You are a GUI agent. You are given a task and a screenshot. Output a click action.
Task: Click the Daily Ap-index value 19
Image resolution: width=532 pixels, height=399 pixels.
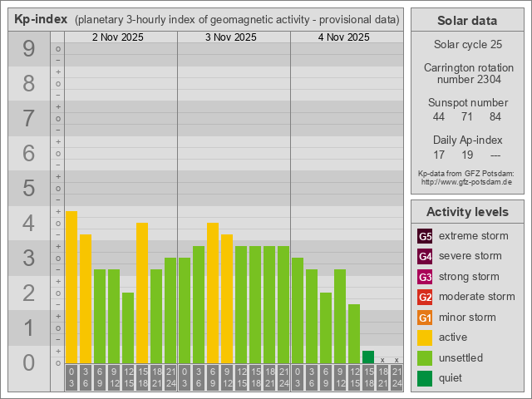(x=467, y=155)
